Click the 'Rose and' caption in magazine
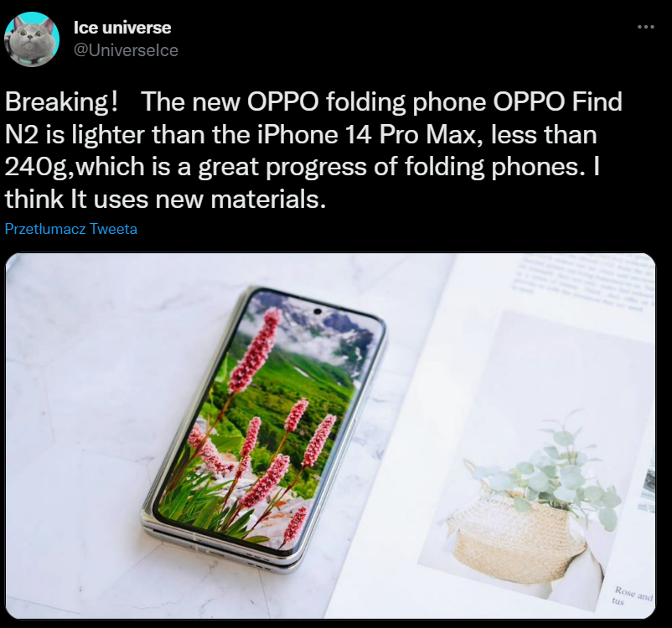The height and width of the screenshot is (628, 672). 633,594
